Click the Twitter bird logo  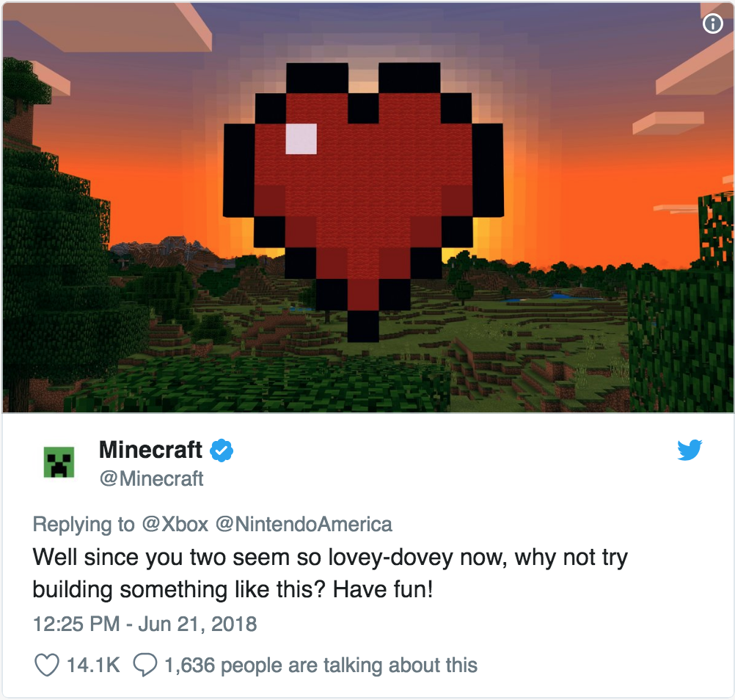[x=690, y=450]
